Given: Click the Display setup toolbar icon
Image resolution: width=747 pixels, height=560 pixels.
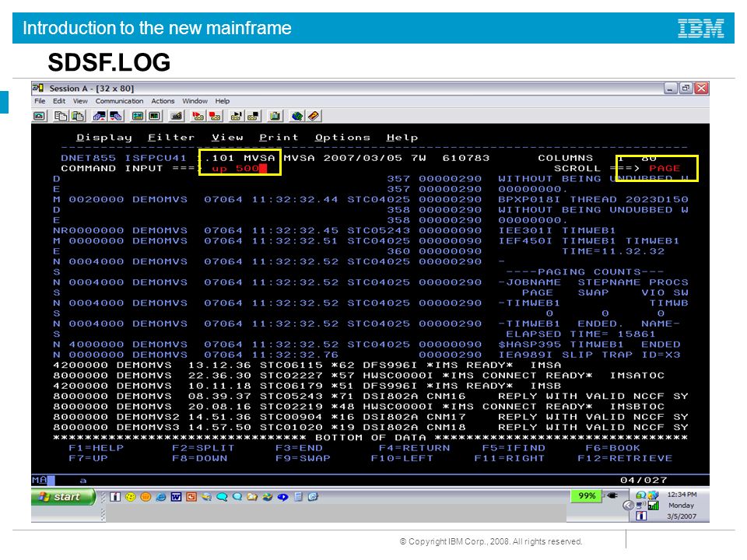Looking at the screenshot, I should tap(138, 116).
